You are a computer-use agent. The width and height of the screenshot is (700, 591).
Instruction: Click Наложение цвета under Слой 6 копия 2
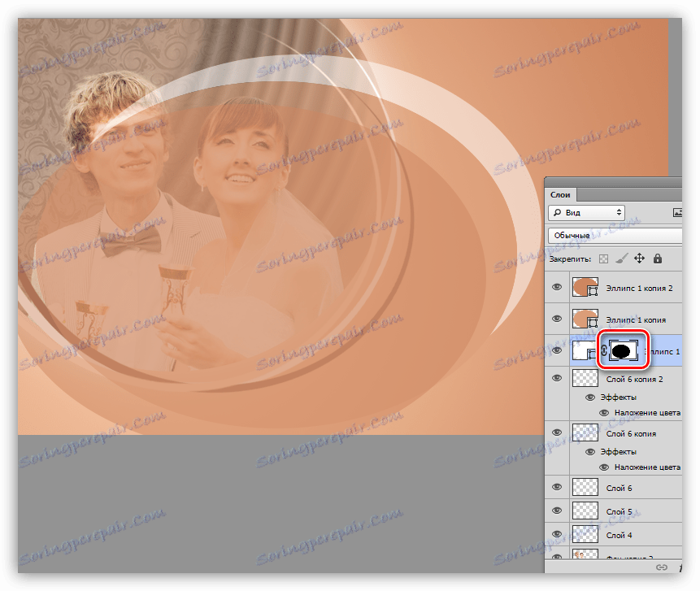click(x=647, y=413)
